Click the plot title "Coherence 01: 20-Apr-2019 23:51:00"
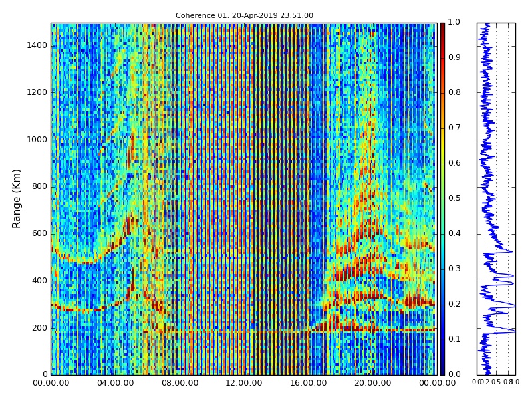Screen dimensions: 532x399 pyautogui.click(x=244, y=15)
